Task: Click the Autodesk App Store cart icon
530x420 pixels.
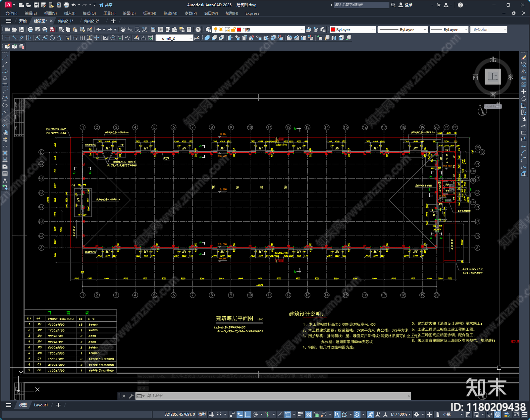Action: pyautogui.click(x=439, y=5)
